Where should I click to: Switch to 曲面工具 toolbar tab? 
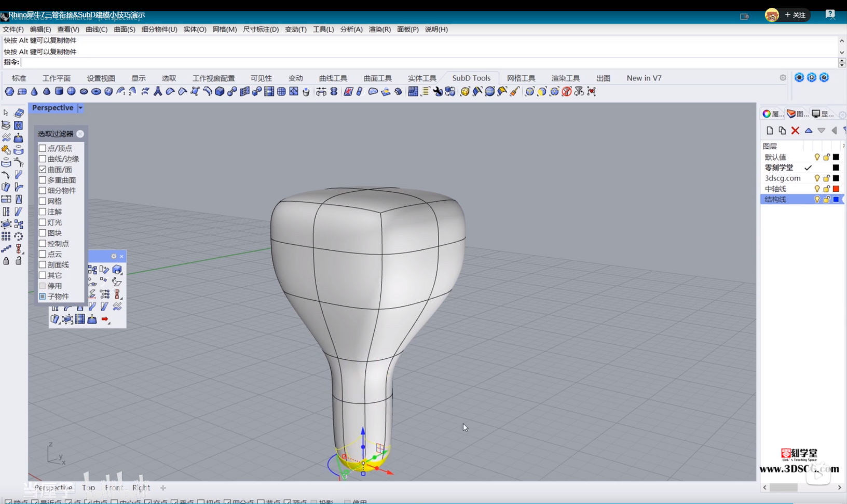(x=378, y=78)
